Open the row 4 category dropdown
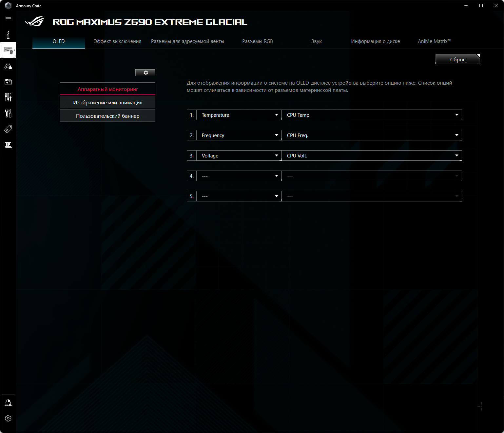Image resolution: width=504 pixels, height=433 pixels. 239,176
